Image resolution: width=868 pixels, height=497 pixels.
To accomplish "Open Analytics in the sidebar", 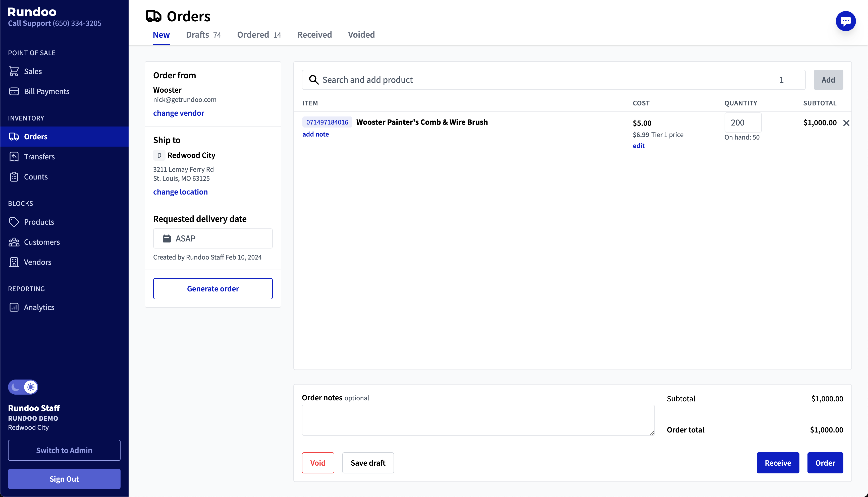I will [x=64, y=307].
